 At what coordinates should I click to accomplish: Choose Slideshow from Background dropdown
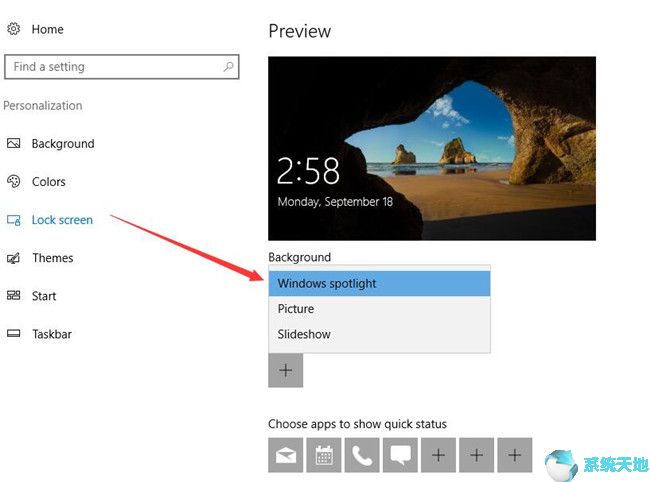[379, 334]
